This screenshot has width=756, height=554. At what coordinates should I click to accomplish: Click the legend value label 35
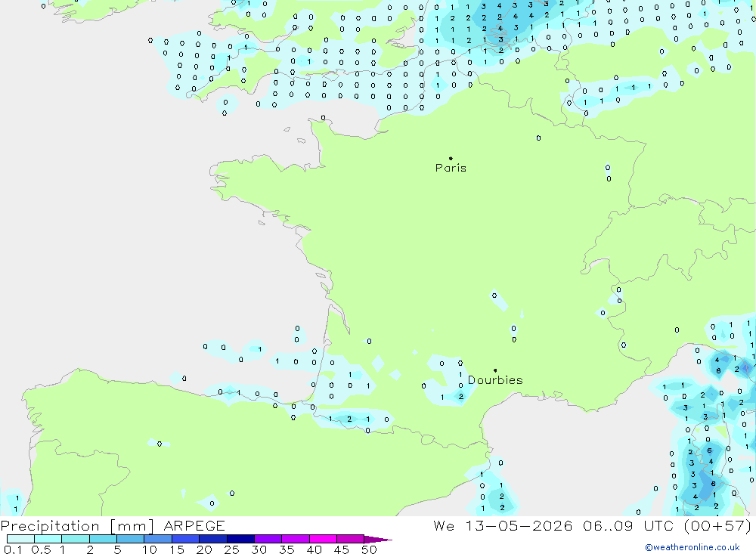pyautogui.click(x=287, y=549)
